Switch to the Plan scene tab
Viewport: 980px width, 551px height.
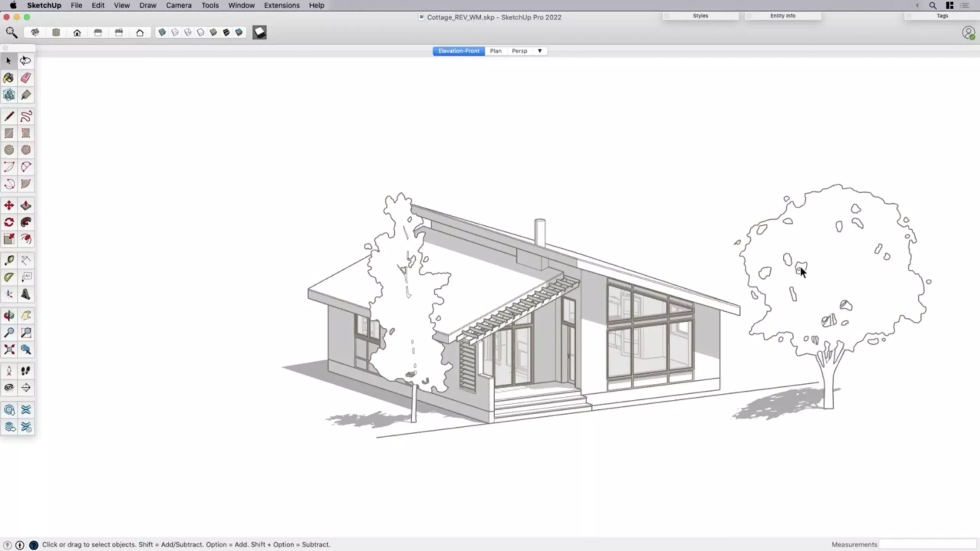click(x=495, y=51)
